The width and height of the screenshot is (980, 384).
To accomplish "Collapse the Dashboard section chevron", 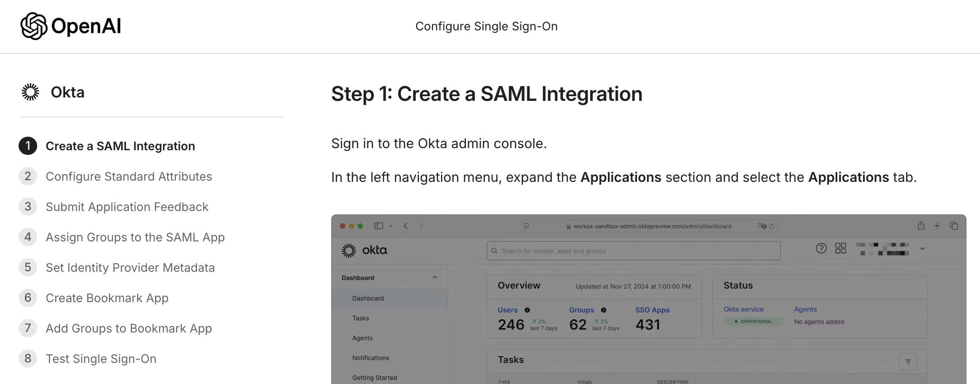I will pos(435,277).
